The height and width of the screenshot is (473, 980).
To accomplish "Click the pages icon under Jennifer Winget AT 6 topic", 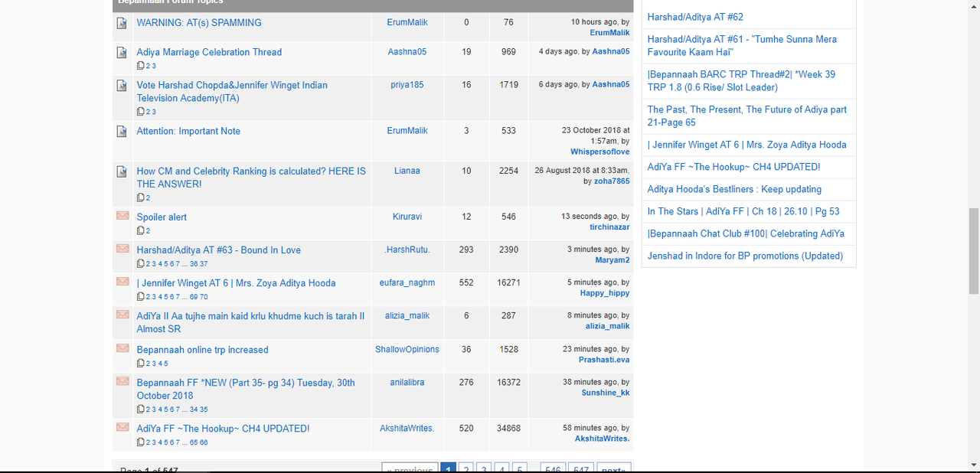I will (141, 296).
